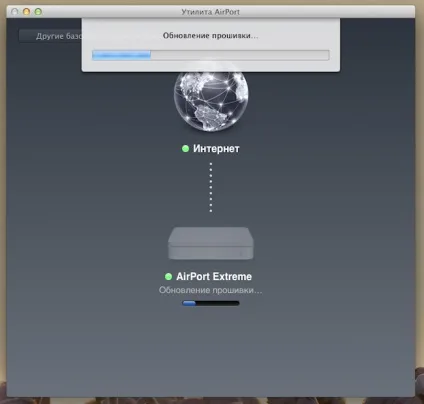
Task: Click the green status dot beside AirPort Extreme
Action: coord(168,276)
